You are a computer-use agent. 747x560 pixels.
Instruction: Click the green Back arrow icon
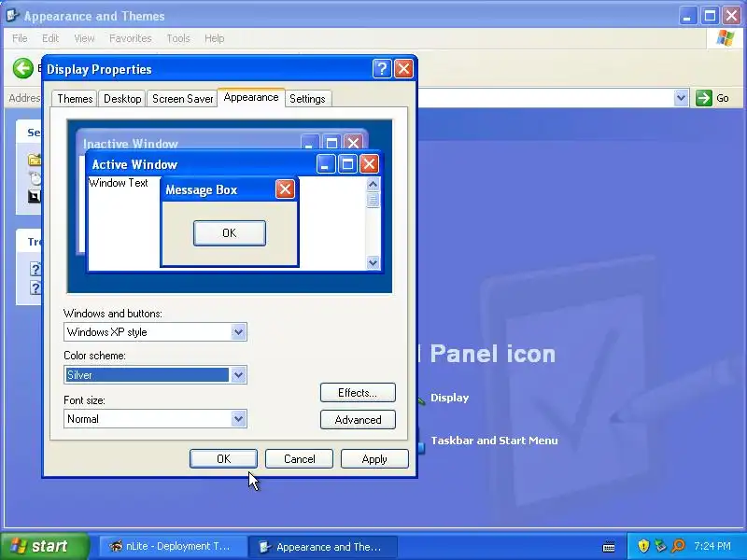coord(22,68)
